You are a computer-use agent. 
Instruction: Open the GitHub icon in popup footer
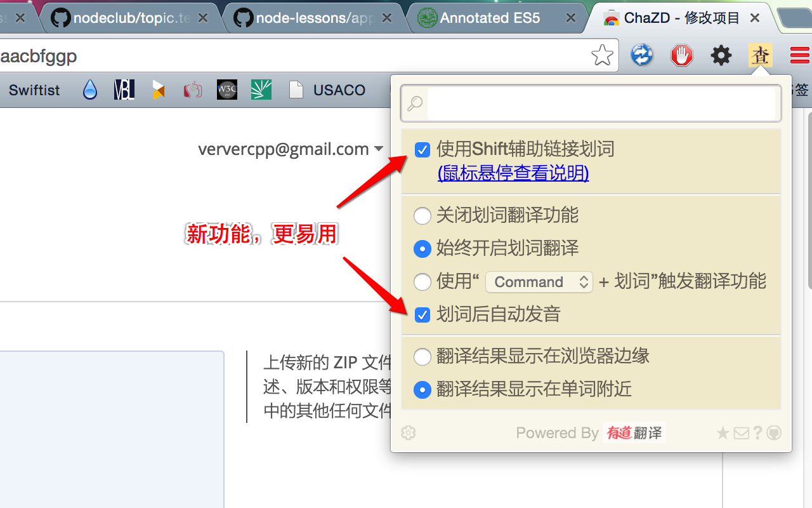click(x=774, y=433)
